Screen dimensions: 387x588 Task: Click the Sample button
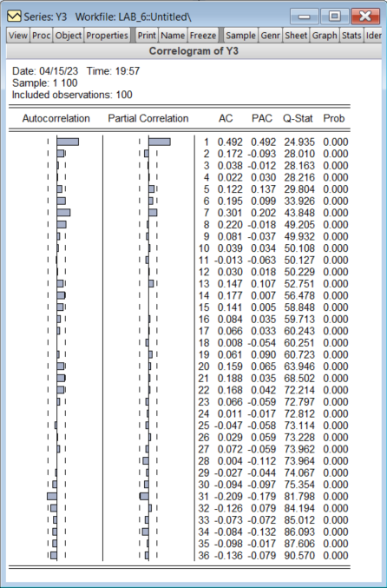click(x=240, y=36)
